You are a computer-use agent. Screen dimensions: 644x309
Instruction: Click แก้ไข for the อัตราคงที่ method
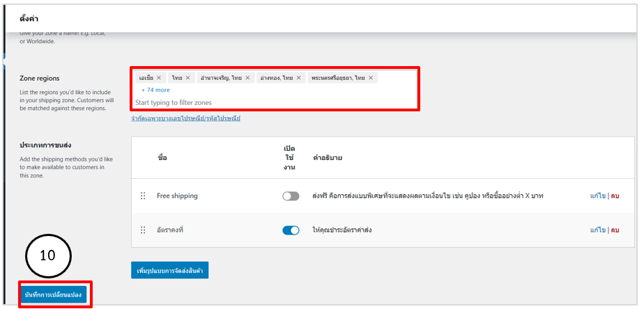click(597, 230)
